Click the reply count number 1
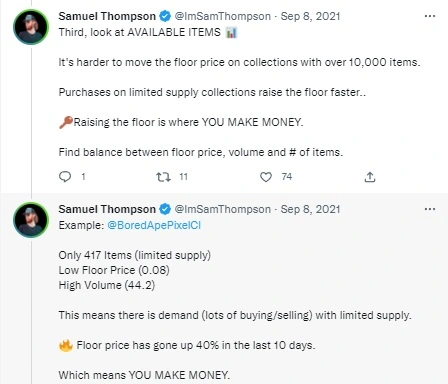448x384 pixels. click(83, 177)
